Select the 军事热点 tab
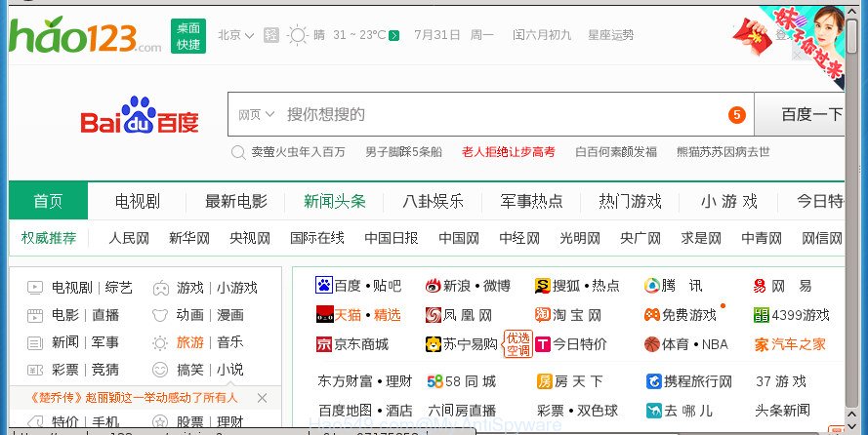This screenshot has height=435, width=868. pos(531,201)
